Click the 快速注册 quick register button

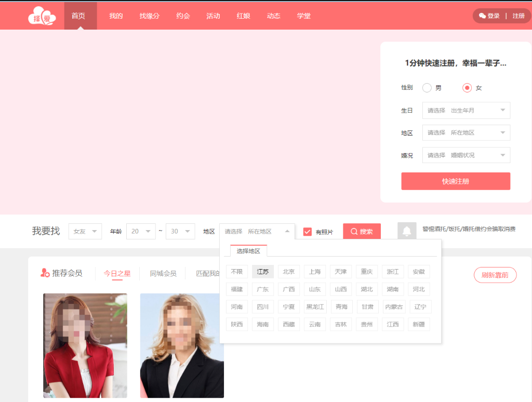tap(456, 181)
